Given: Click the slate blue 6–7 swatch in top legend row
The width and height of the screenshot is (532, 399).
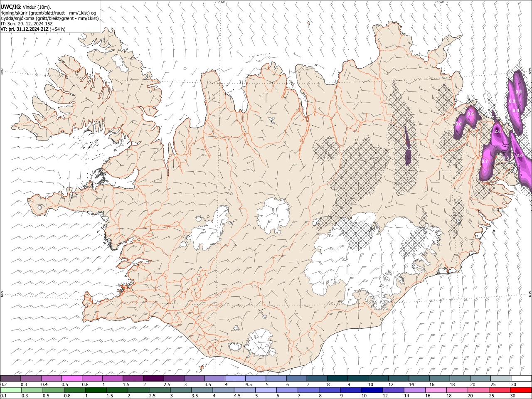Looking at the screenshot, I should (x=296, y=378).
